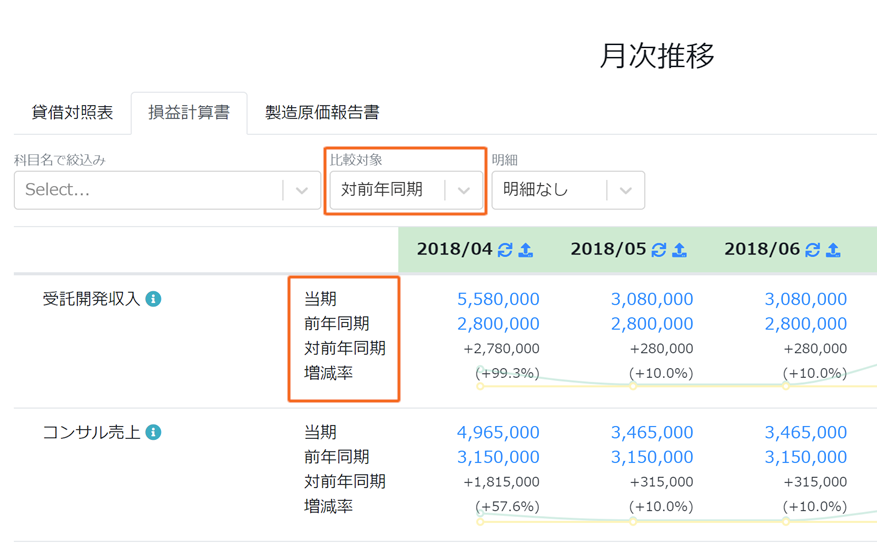The height and width of the screenshot is (546, 877).
Task: Click the +1,815,000 difference value
Action: click(x=502, y=482)
